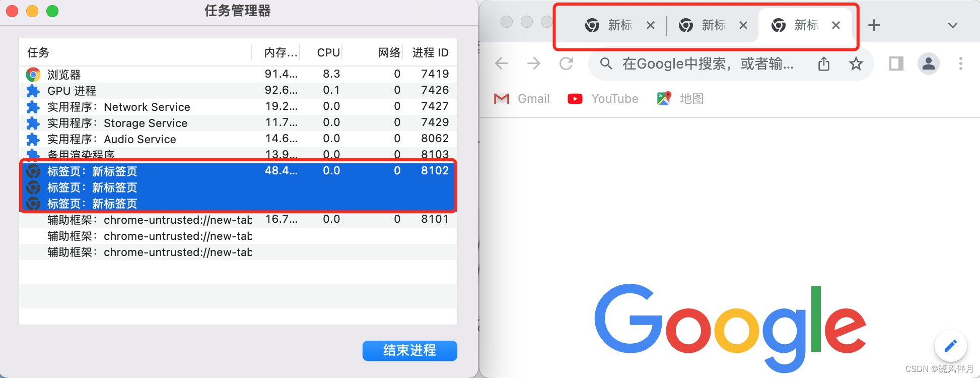Click the 结束进程 button
Image resolution: width=980 pixels, height=378 pixels.
pos(410,351)
